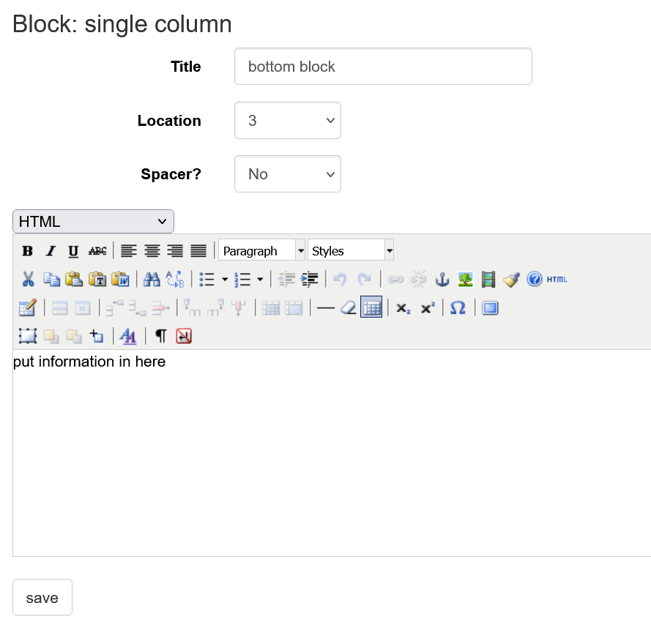Screen dimensions: 651x644
Task: Open the editor mode dropdown showing HTML
Action: [x=93, y=221]
